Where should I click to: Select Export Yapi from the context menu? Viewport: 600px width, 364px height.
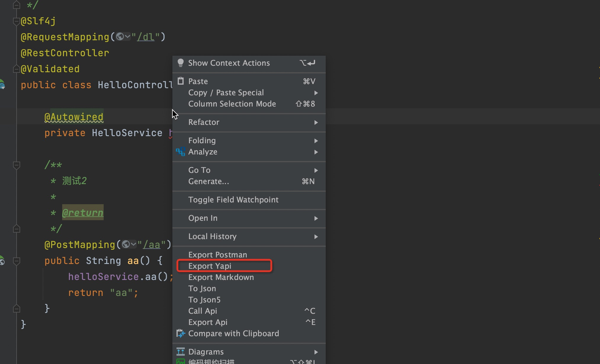click(x=210, y=266)
